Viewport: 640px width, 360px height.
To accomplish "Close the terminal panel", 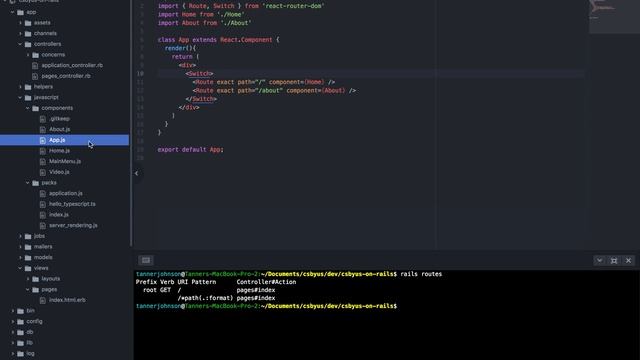I will click(629, 260).
